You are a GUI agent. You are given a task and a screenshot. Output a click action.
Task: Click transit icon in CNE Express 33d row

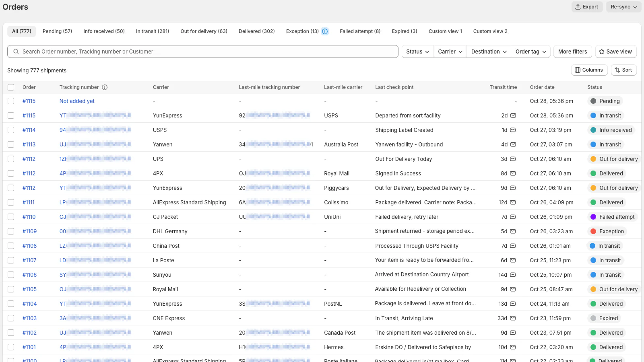click(x=513, y=318)
